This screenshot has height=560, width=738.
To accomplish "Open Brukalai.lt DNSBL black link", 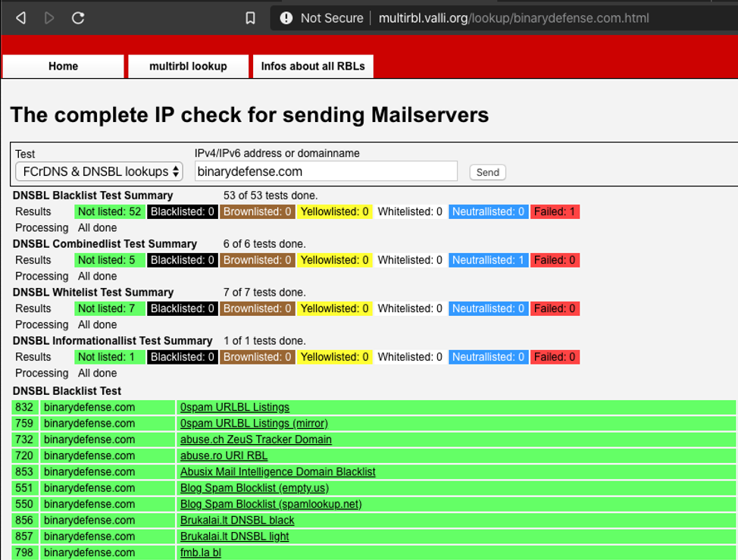I will 237,521.
